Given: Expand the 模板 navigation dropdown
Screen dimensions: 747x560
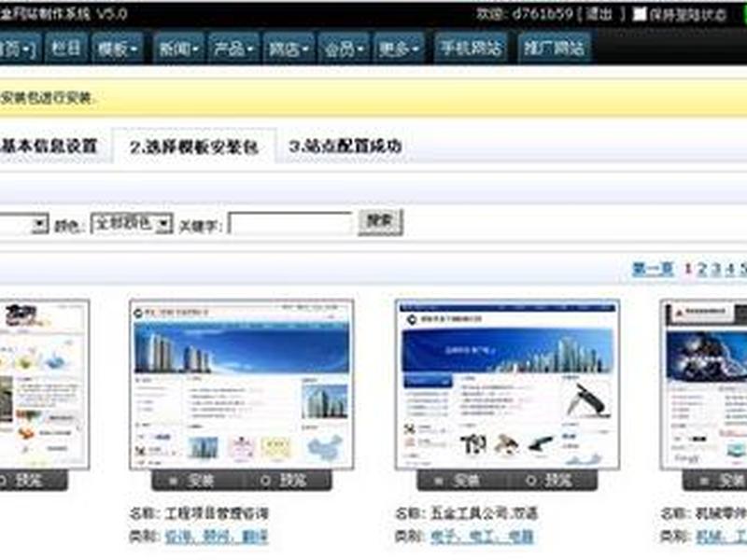Looking at the screenshot, I should (118, 48).
